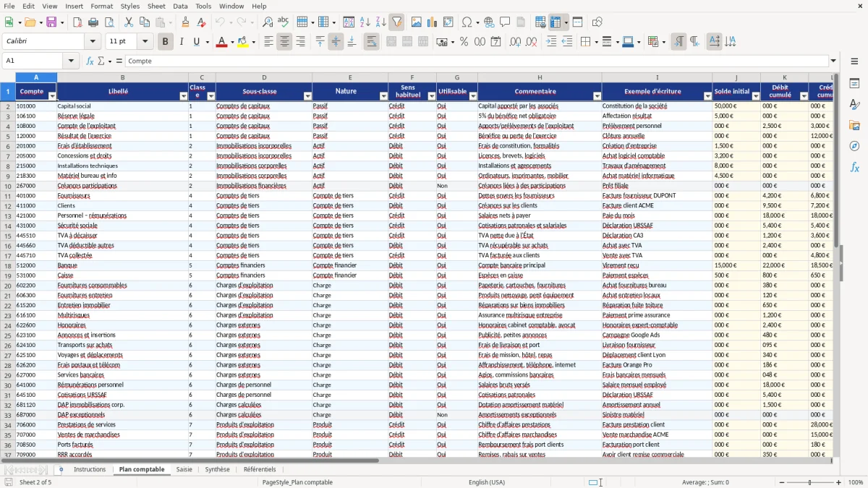Open the Format menu
The width and height of the screenshot is (868, 488).
pyautogui.click(x=101, y=6)
